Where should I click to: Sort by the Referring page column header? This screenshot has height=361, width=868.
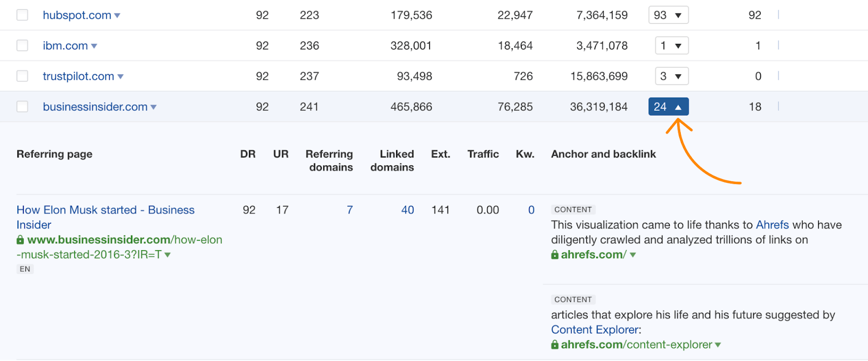click(x=54, y=154)
